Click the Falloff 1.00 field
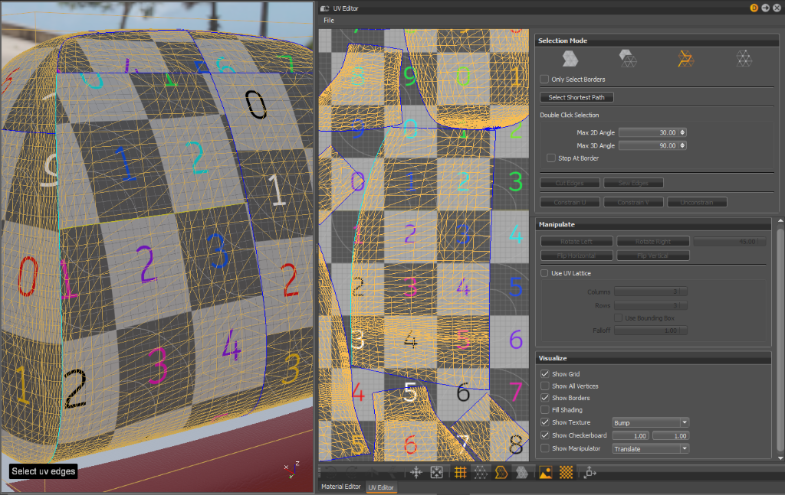The image size is (785, 496). [x=650, y=330]
